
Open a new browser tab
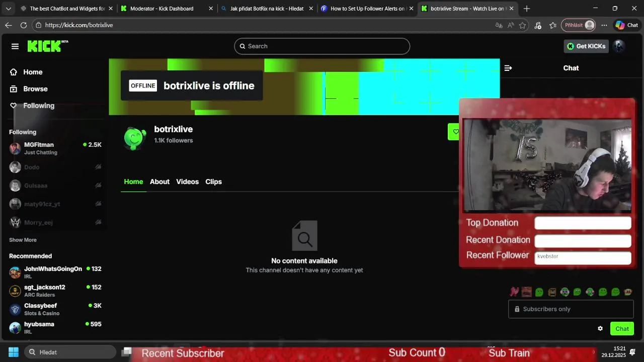[x=526, y=9]
